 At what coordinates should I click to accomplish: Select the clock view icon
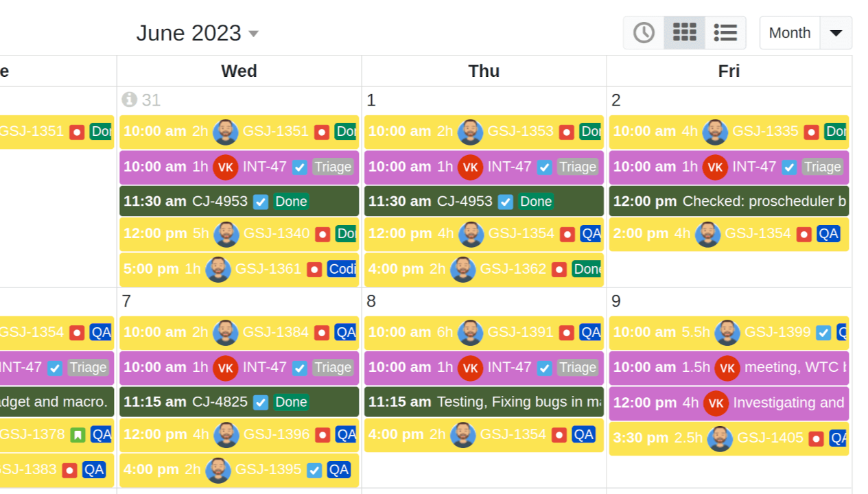(x=643, y=32)
